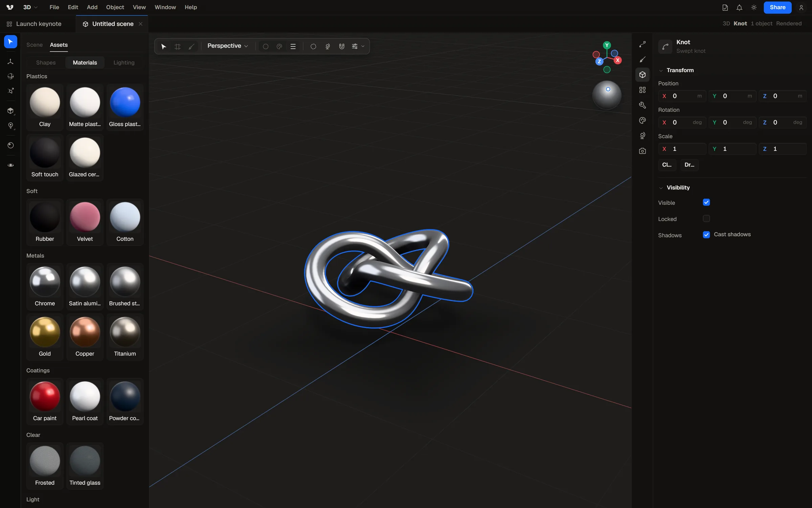
Task: Open the Perspective view dropdown
Action: [x=228, y=46]
